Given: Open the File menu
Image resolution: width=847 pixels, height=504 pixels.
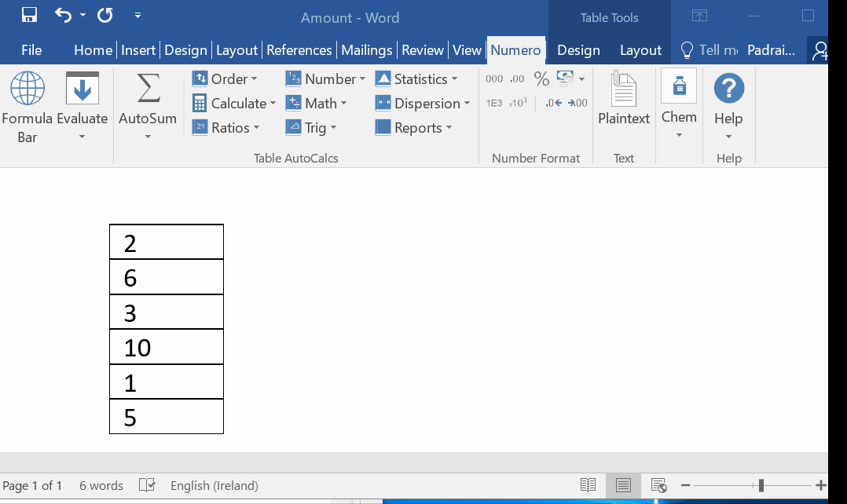Looking at the screenshot, I should coord(31,50).
